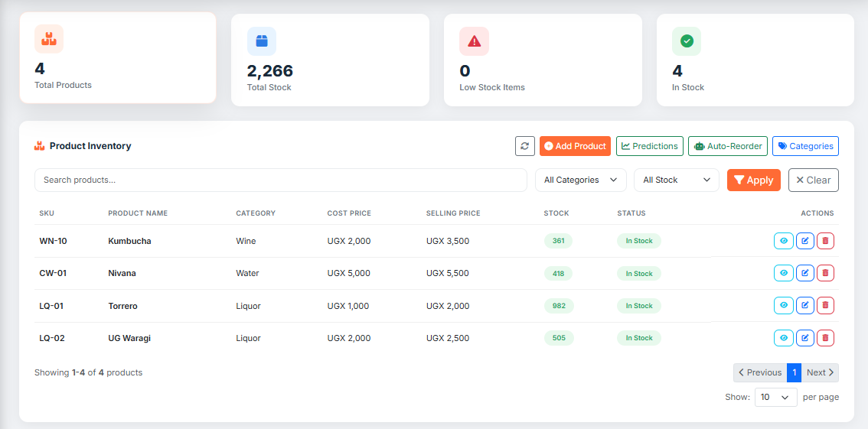The image size is (868, 429).
Task: Click the LQ-02 SKU cell
Action: (52, 338)
